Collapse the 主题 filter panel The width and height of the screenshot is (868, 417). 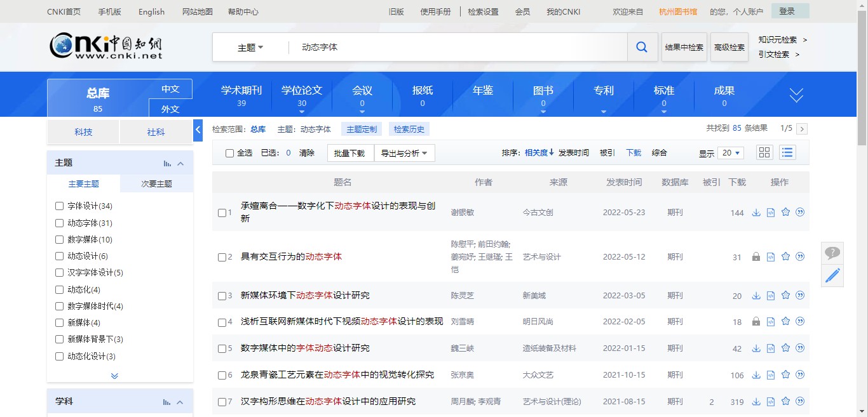coord(180,163)
